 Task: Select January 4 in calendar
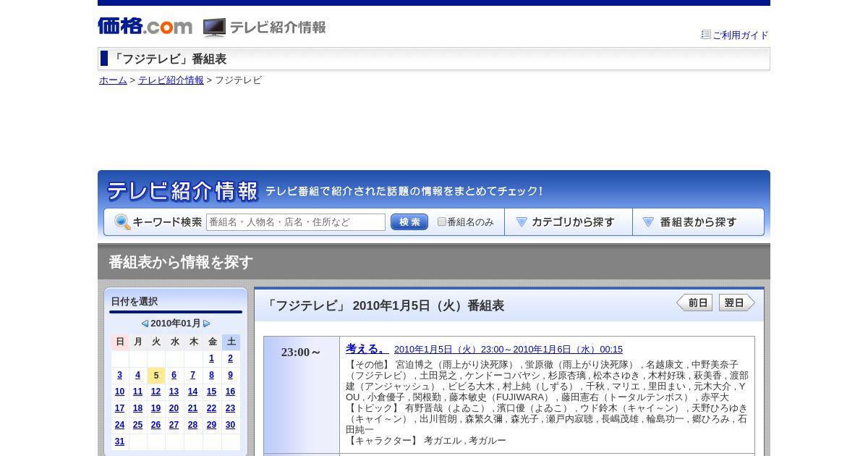[138, 375]
